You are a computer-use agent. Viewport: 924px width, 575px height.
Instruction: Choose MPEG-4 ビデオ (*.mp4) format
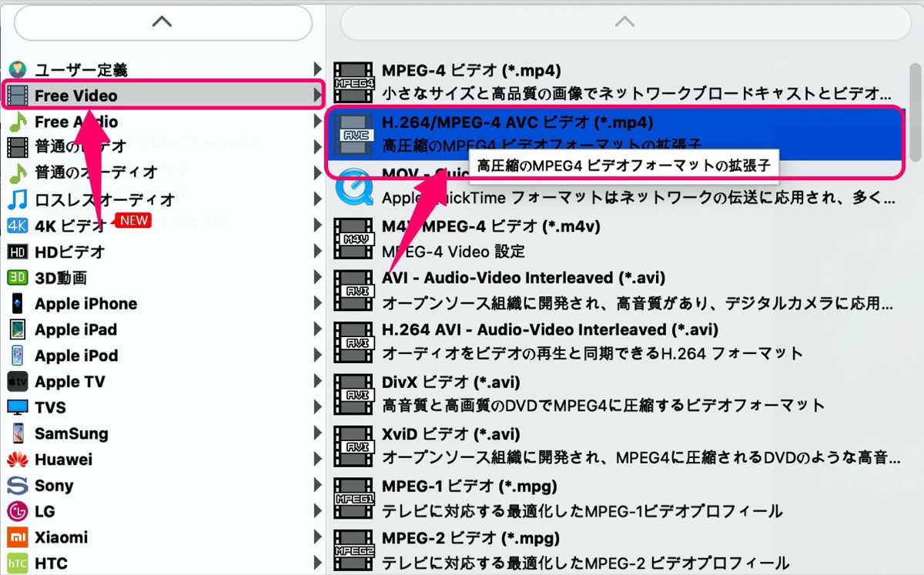(615, 82)
